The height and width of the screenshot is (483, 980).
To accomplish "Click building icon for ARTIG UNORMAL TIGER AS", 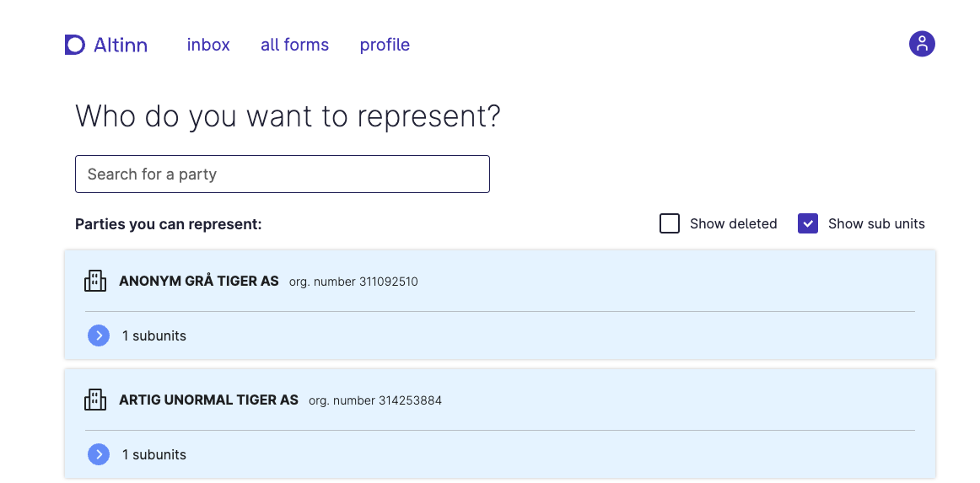I will (x=95, y=400).
